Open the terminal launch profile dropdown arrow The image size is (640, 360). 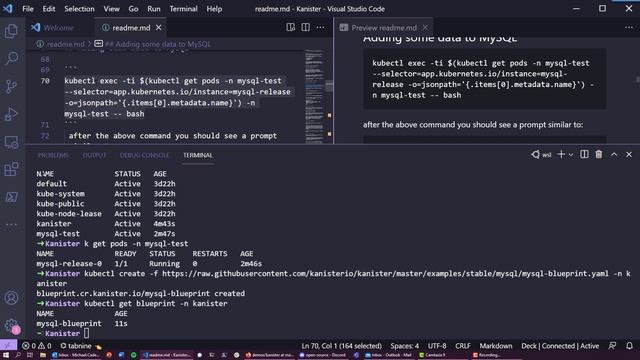tap(571, 155)
